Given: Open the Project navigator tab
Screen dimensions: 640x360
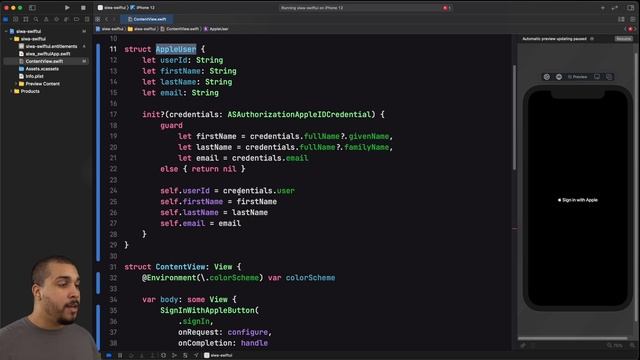Looking at the screenshot, I should 6,19.
